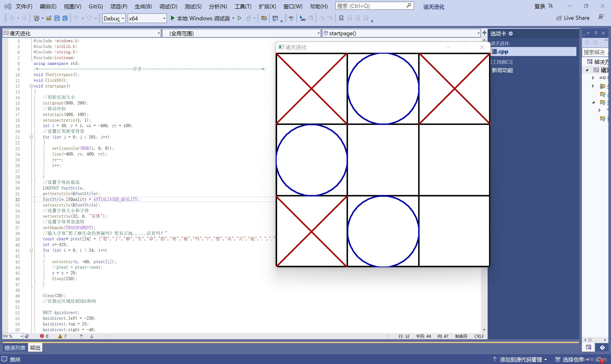
Task: Open the 扩展(X) menu
Action: (267, 6)
